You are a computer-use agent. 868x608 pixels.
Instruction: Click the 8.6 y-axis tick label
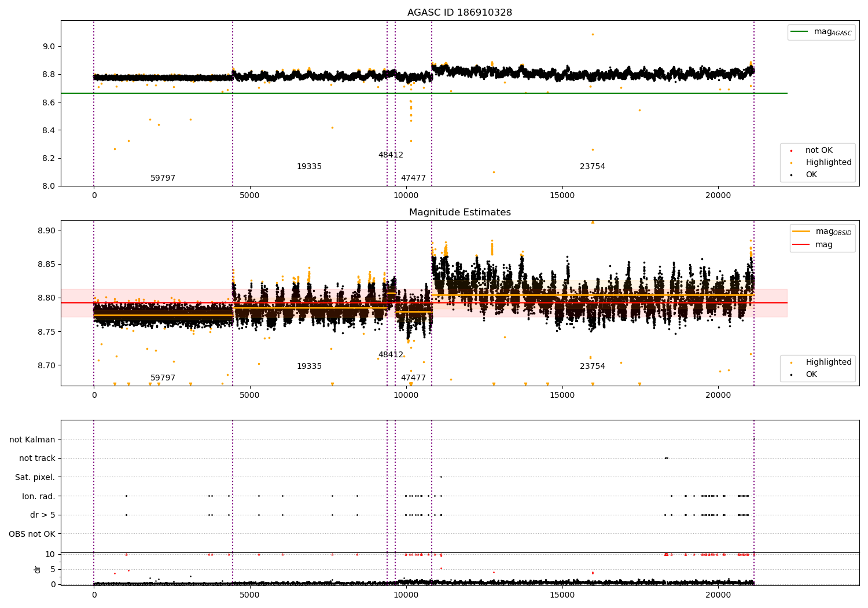coord(49,102)
